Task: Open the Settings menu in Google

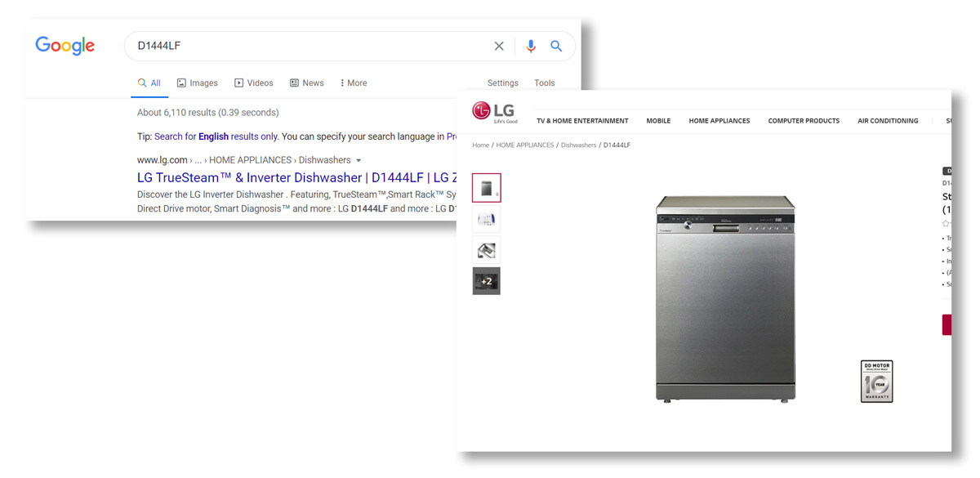Action: [x=502, y=83]
